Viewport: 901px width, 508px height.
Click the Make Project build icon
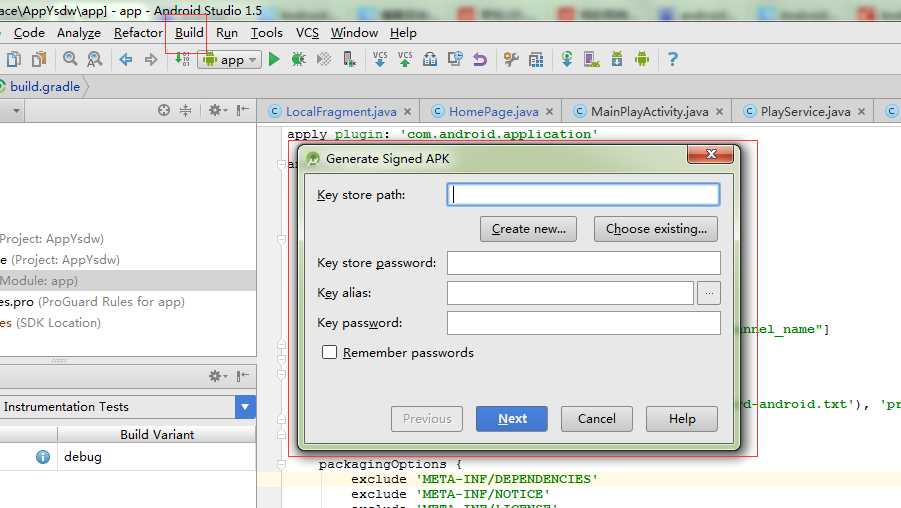(x=183, y=59)
